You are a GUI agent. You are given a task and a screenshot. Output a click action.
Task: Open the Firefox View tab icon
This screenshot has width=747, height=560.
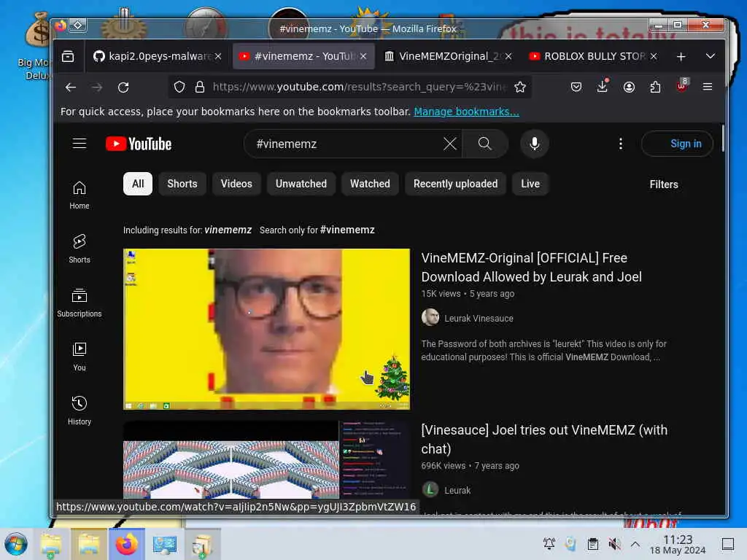(68, 56)
